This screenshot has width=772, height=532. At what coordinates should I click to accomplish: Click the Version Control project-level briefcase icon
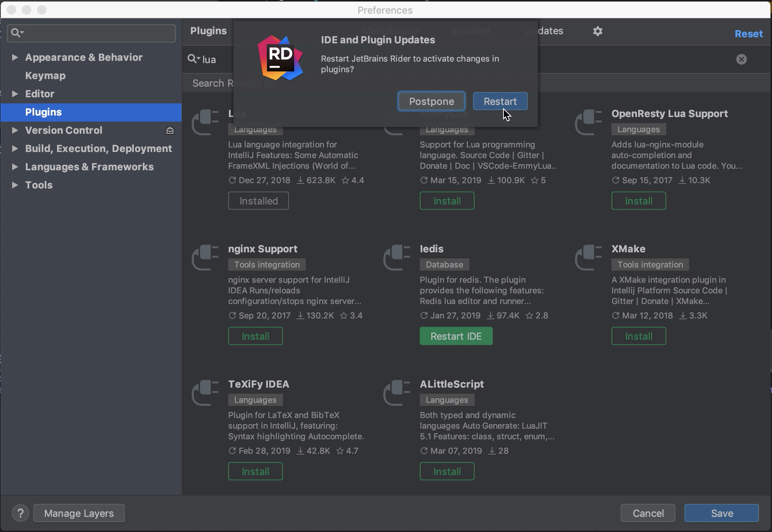170,131
